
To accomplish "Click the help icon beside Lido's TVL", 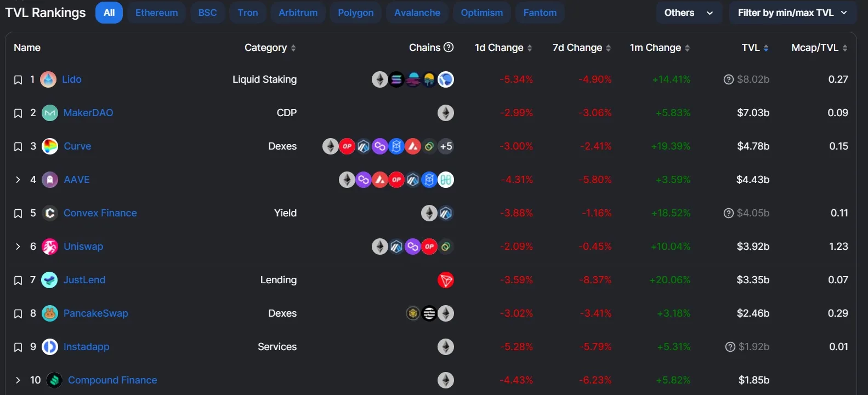I will pyautogui.click(x=729, y=80).
